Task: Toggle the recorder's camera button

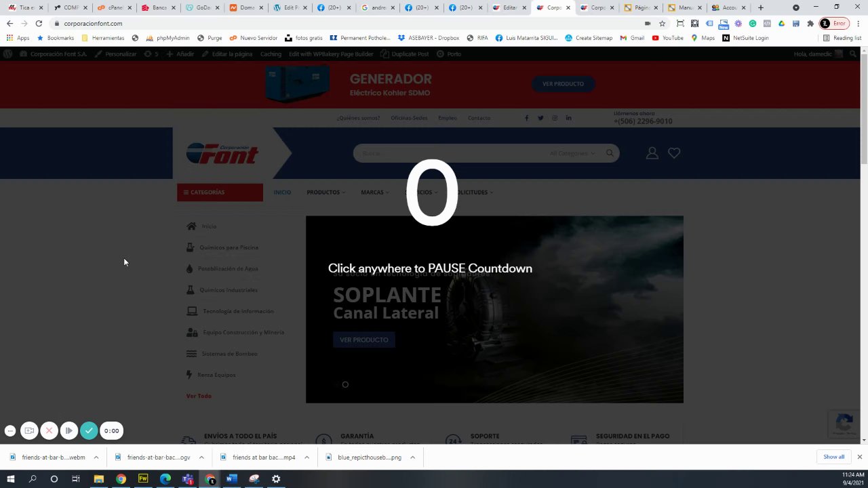Action: pyautogui.click(x=29, y=430)
